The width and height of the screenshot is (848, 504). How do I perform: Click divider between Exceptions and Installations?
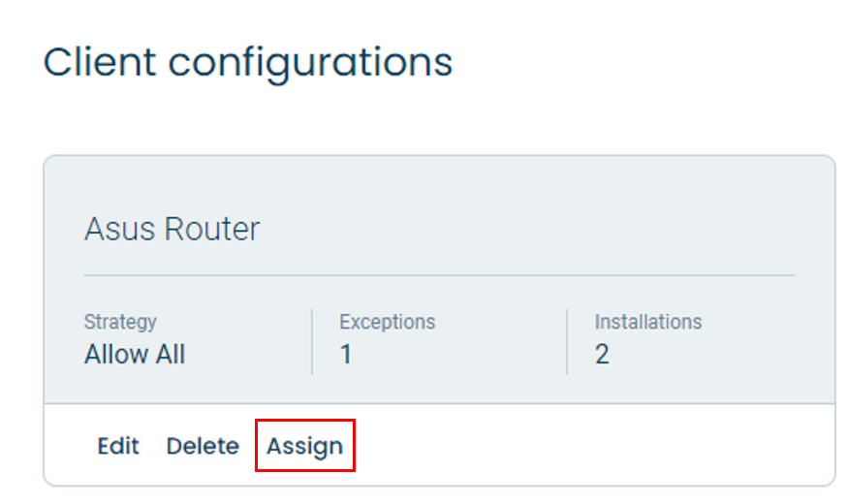pyautogui.click(x=567, y=342)
